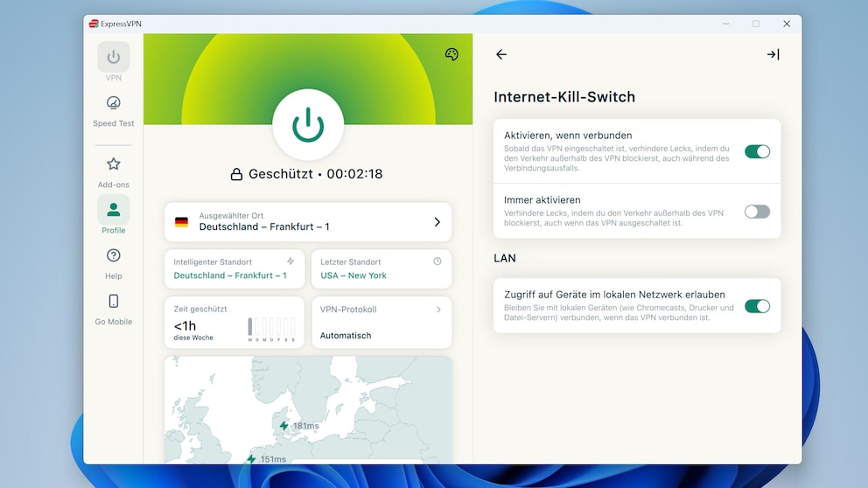Image resolution: width=868 pixels, height=488 pixels.
Task: Click the 151ms server marker on map
Action: [x=251, y=458]
